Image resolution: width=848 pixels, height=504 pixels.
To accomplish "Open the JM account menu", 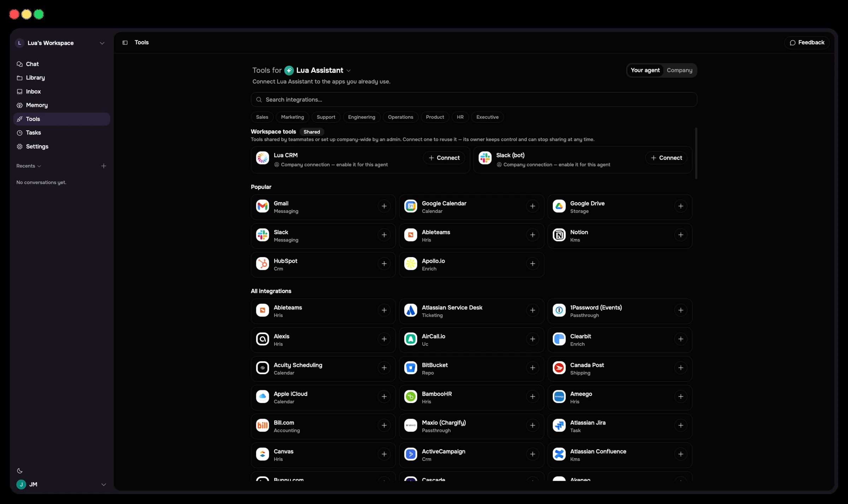I will (61, 485).
